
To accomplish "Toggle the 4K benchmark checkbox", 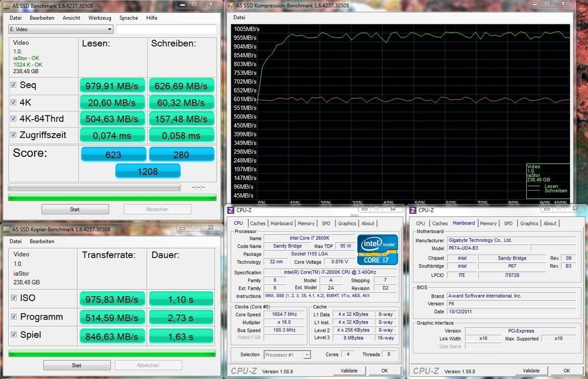I will coord(13,102).
